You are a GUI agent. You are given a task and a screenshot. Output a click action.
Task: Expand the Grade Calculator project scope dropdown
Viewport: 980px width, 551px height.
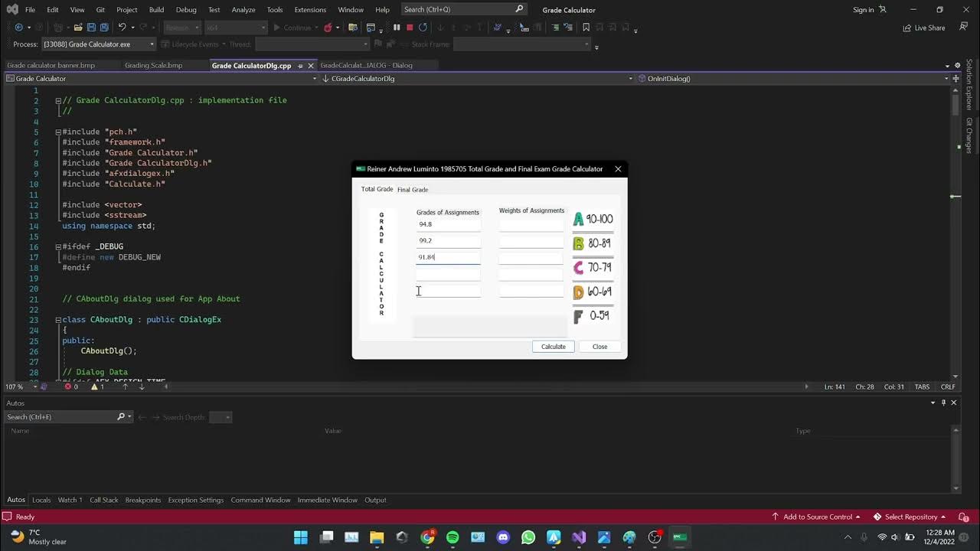315,79
